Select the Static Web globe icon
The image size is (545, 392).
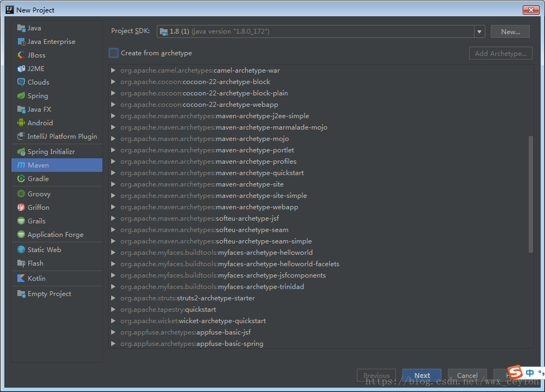pos(21,250)
